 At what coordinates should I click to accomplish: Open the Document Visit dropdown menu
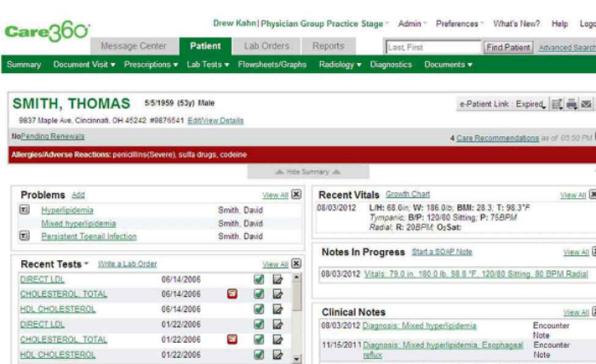point(84,65)
